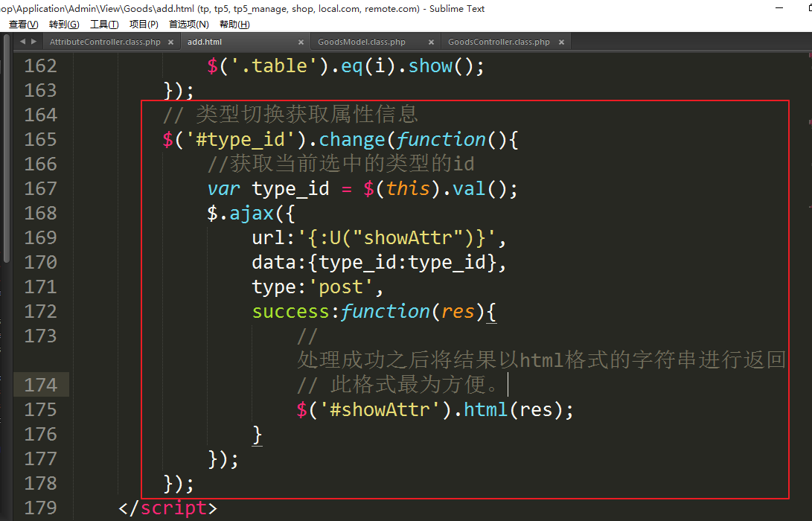Open the 帮助(H) menu
This screenshot has height=521, width=812.
coord(234,25)
